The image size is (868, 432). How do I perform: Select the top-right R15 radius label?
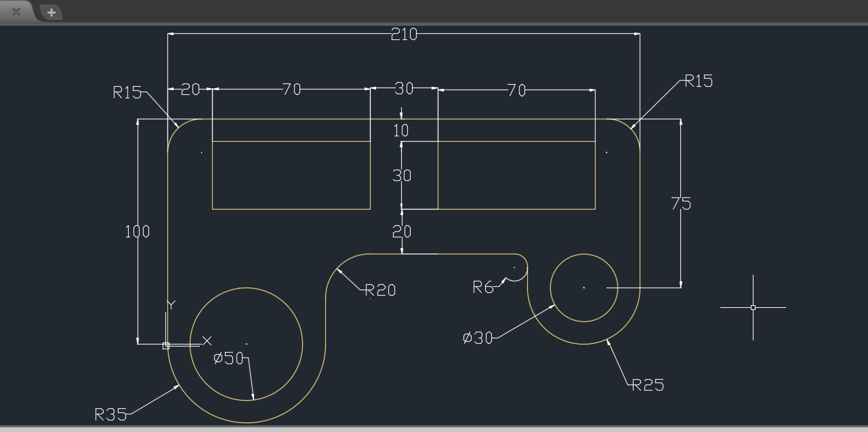(699, 81)
